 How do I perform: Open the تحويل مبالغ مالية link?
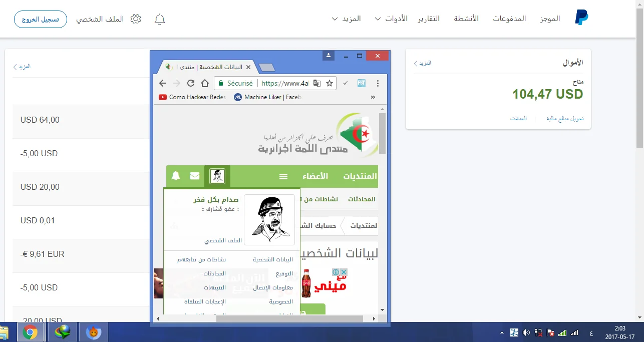click(565, 119)
